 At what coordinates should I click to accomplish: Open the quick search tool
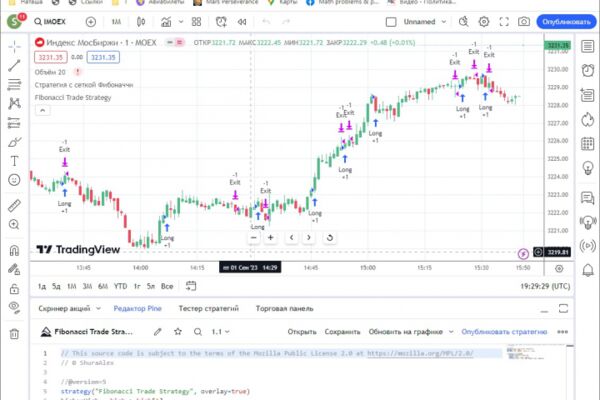(463, 22)
